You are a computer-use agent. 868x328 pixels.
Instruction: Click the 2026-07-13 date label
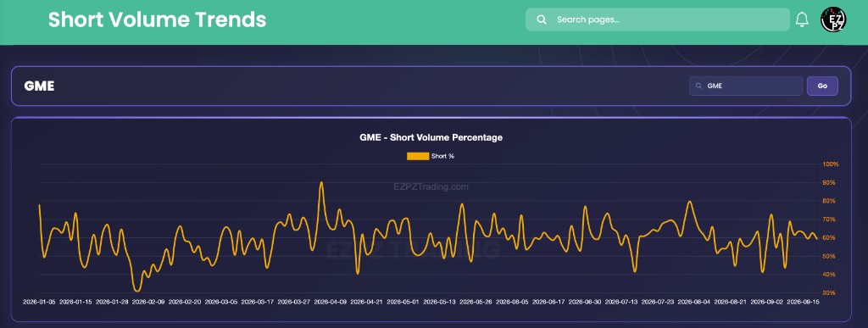(621, 302)
